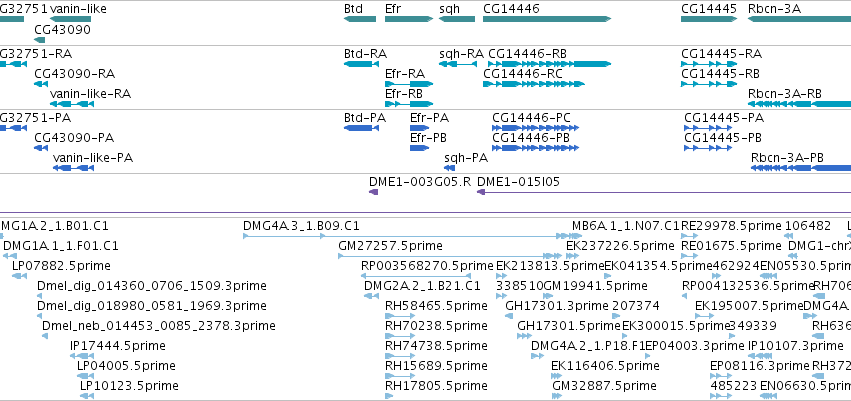Viewport: 851px width, 401px height.
Task: Select protein label CG14445-PA
Action: (x=724, y=118)
